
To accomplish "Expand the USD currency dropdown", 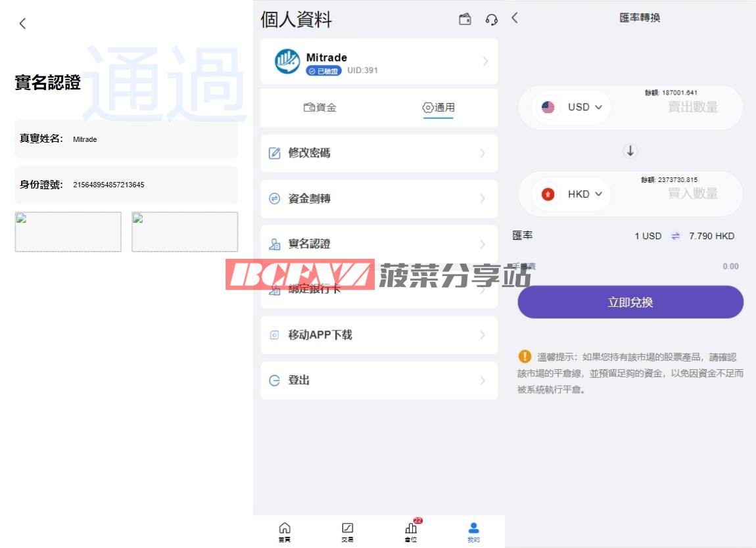I will [572, 107].
